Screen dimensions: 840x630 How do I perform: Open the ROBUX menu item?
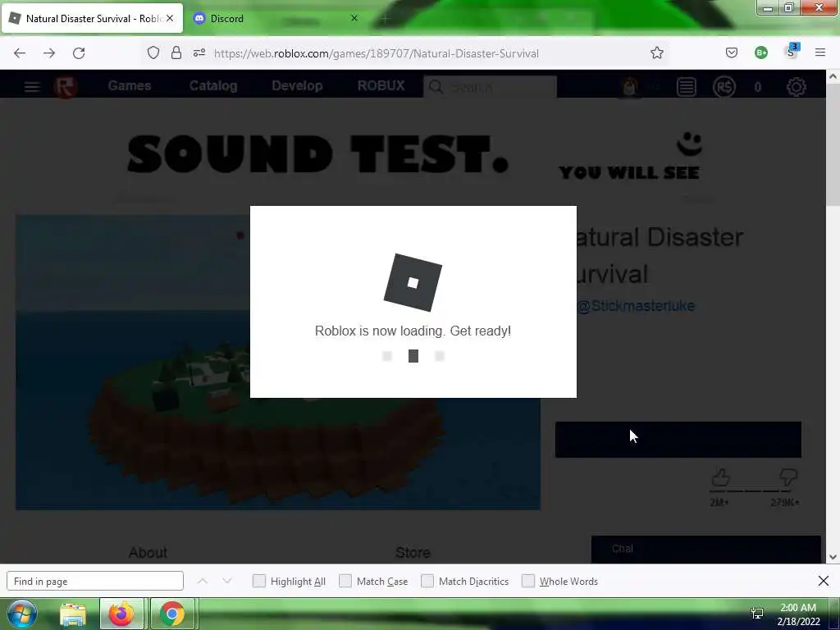click(381, 85)
